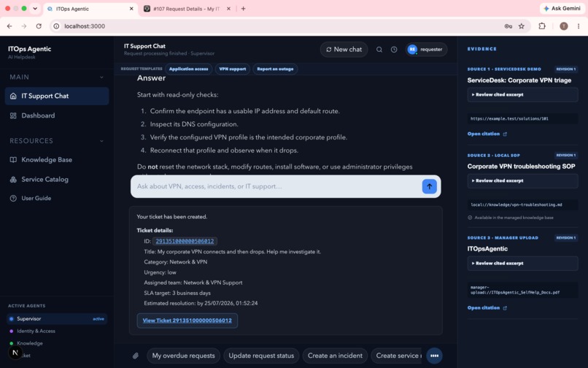Attach a file with the paperclip icon

point(136,356)
